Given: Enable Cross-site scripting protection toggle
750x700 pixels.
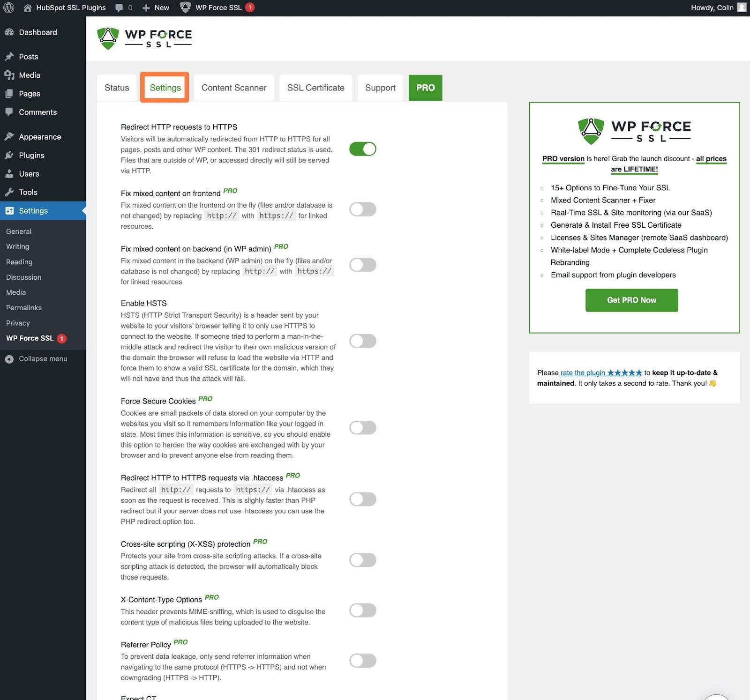Looking at the screenshot, I should coord(362,560).
